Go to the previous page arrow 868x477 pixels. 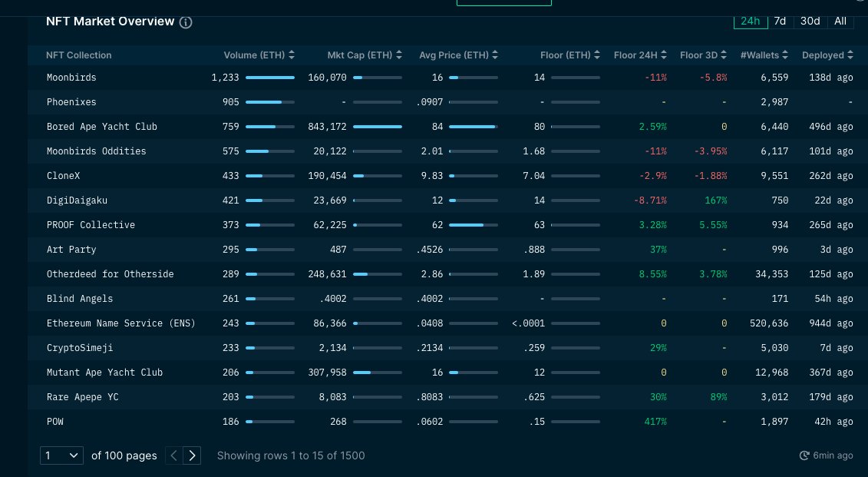(x=173, y=455)
